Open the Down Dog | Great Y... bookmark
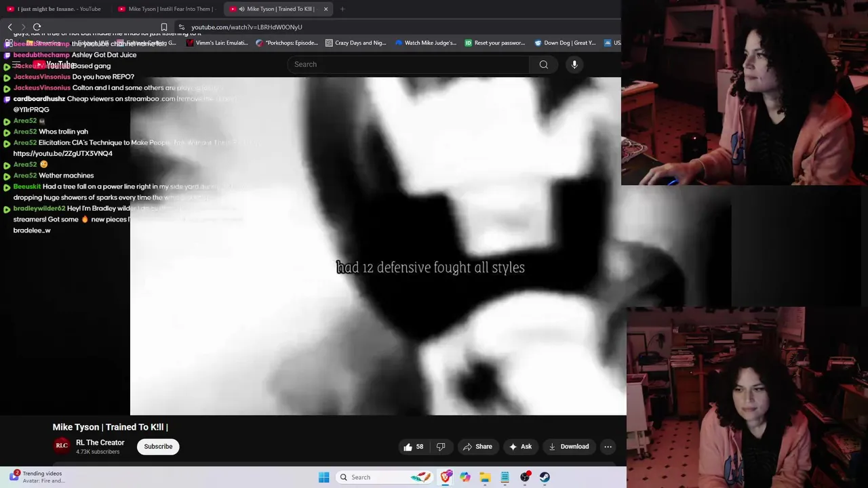 tap(565, 43)
